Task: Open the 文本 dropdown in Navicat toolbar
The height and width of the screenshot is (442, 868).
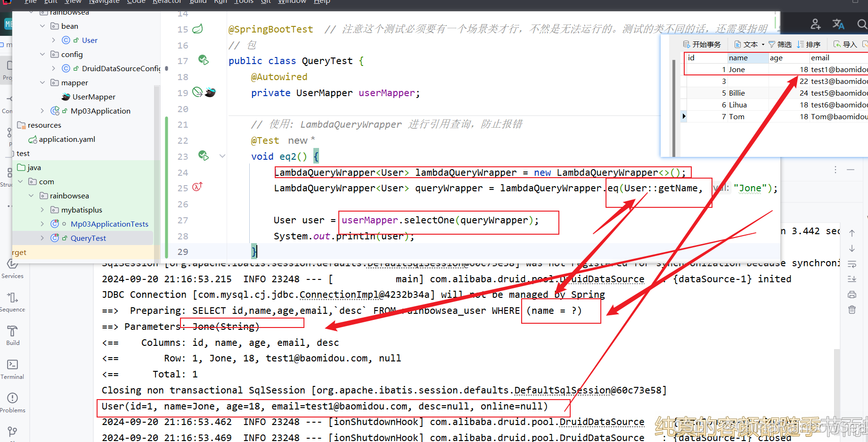Action: [x=749, y=44]
